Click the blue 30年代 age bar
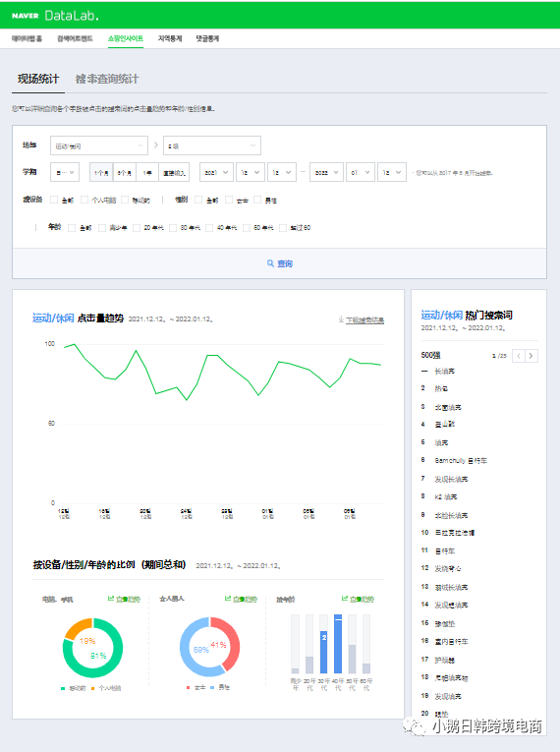This screenshot has height=752, width=560. click(x=323, y=652)
